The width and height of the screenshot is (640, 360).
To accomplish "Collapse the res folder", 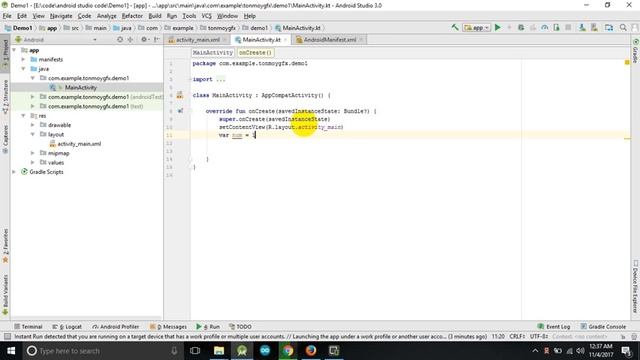I will click(24, 116).
